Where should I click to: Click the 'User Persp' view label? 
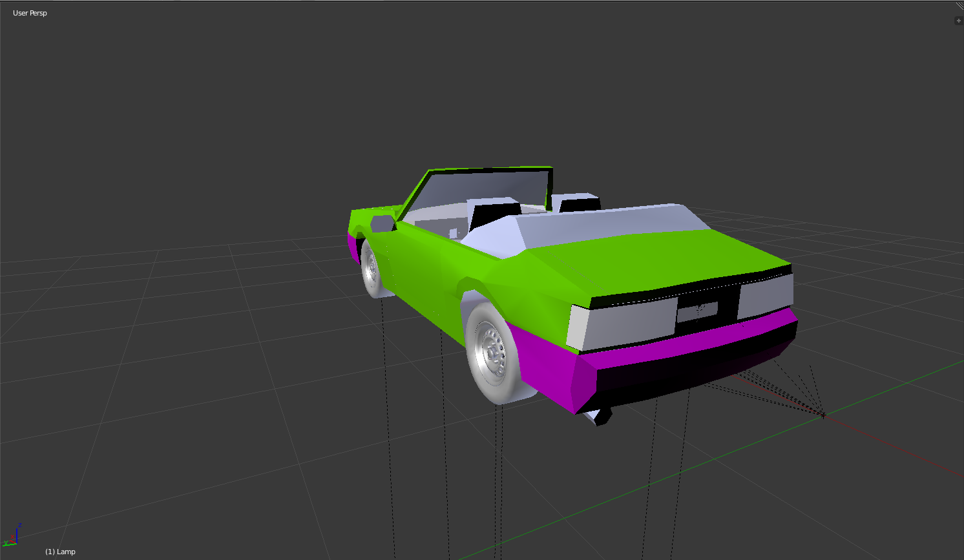pyautogui.click(x=30, y=13)
